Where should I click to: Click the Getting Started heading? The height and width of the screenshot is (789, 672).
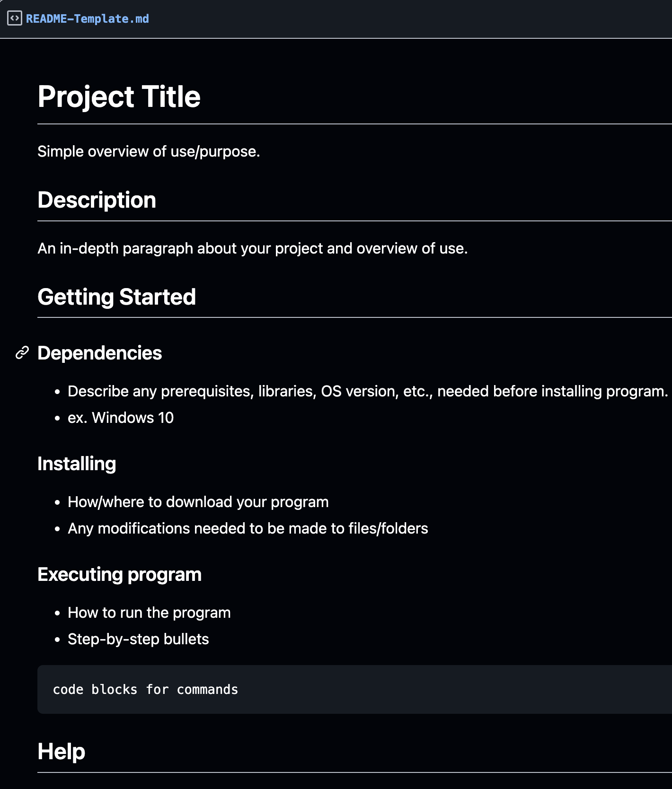point(116,297)
